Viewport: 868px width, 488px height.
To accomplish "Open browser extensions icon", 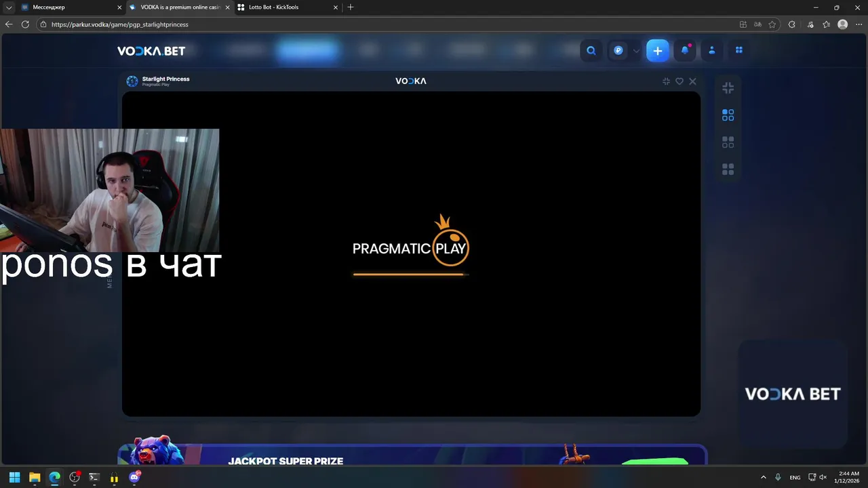I will point(791,24).
